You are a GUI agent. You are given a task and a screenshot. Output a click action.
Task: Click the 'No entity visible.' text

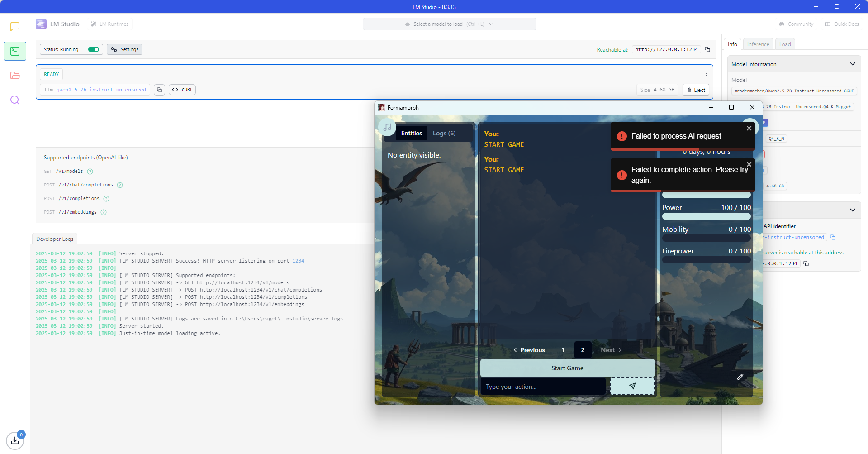[x=414, y=155]
